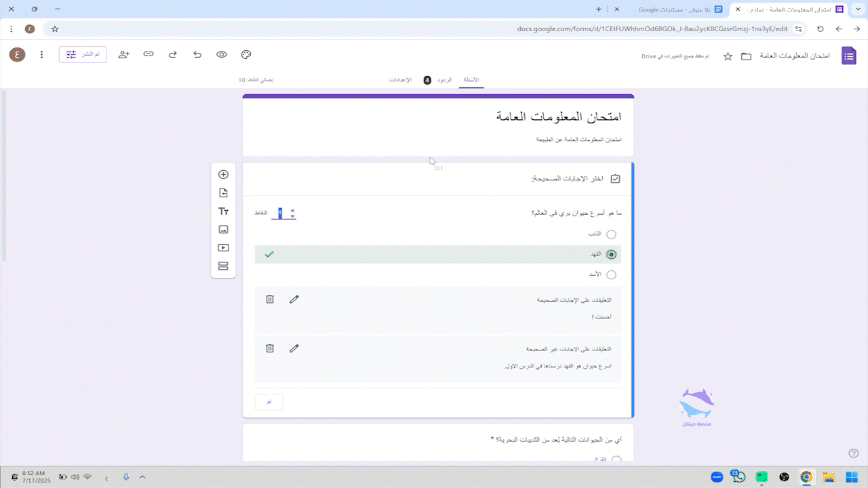Open the palette theme customizer

pos(246,54)
